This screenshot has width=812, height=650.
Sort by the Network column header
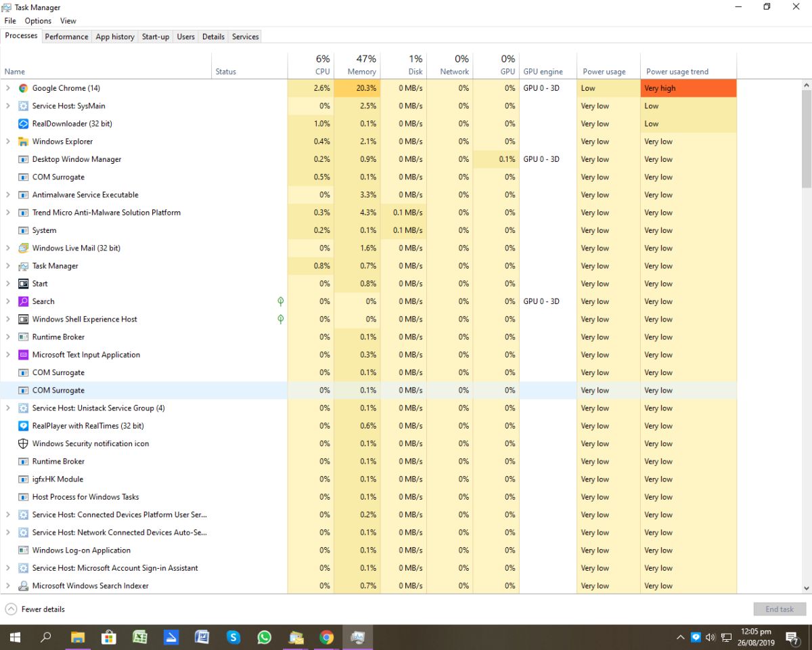[x=450, y=66]
